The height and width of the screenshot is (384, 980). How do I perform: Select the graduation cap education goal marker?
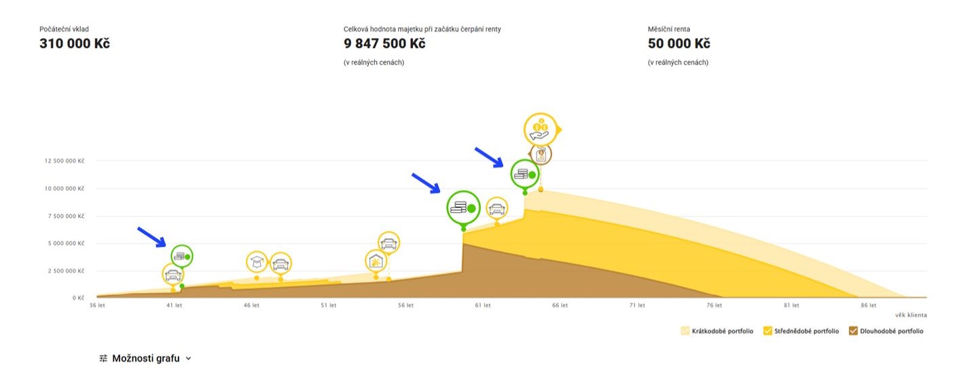point(257,262)
